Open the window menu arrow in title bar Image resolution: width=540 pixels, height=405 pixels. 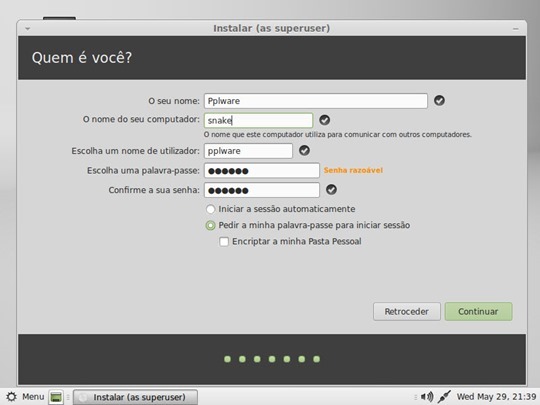click(28, 29)
